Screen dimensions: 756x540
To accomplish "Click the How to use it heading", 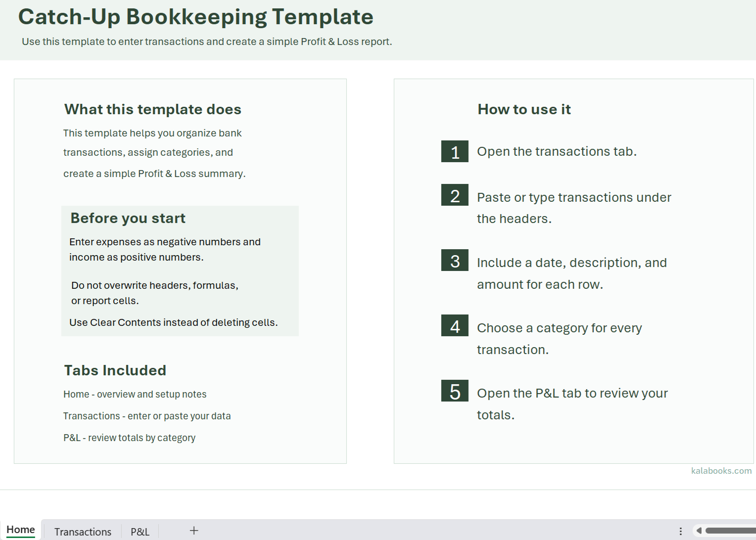I will click(524, 109).
